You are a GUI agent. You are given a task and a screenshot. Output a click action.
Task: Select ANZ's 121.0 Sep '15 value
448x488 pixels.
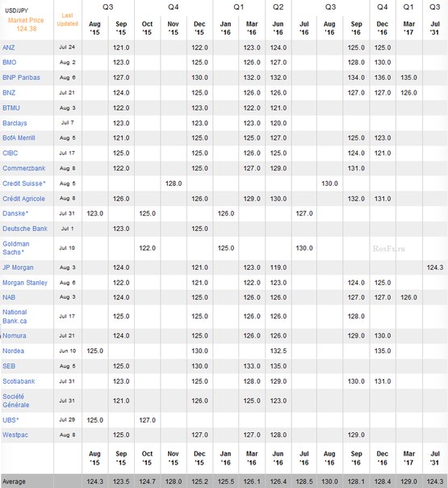click(121, 48)
